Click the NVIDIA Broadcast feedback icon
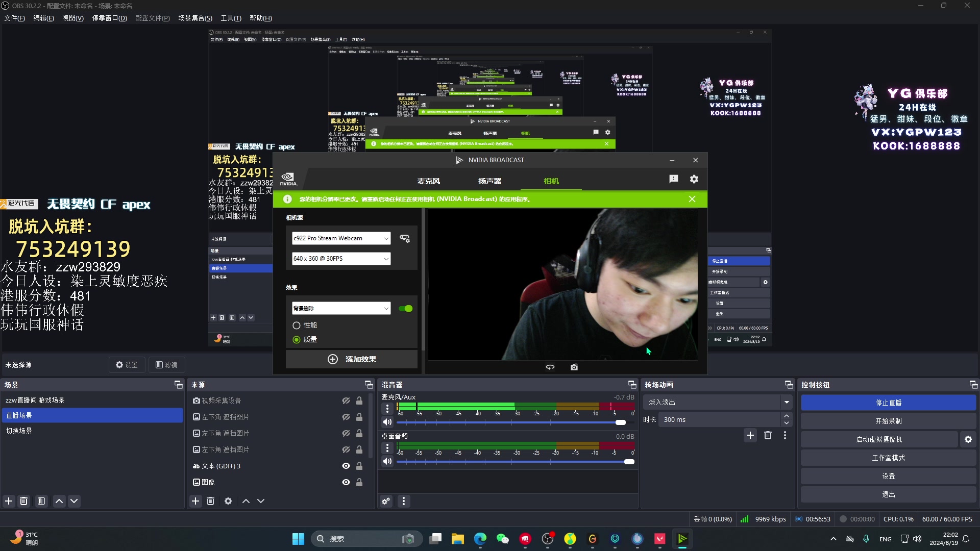The width and height of the screenshot is (980, 551). [674, 179]
